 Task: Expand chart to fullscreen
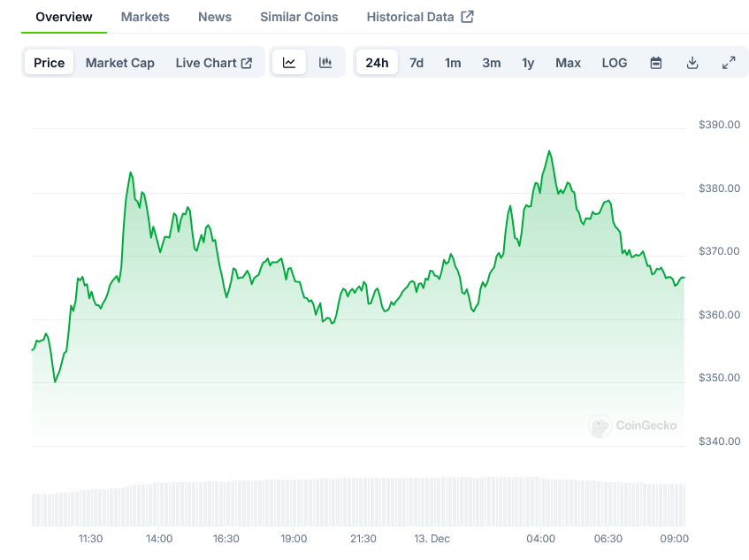729,63
